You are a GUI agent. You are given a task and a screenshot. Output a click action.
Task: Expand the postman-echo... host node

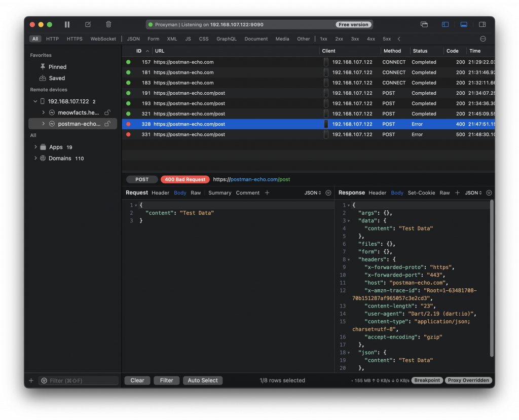coord(44,124)
